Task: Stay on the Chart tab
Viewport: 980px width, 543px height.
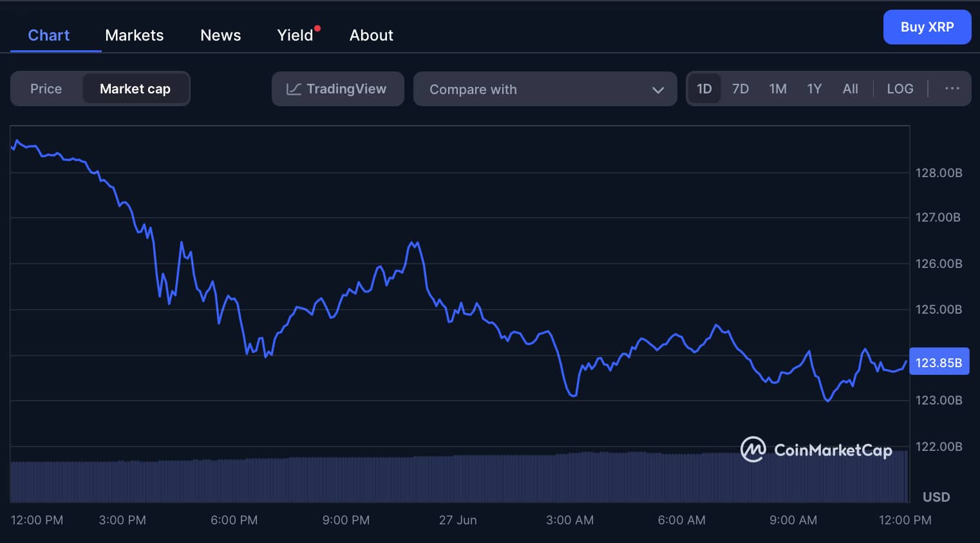Action: click(48, 35)
